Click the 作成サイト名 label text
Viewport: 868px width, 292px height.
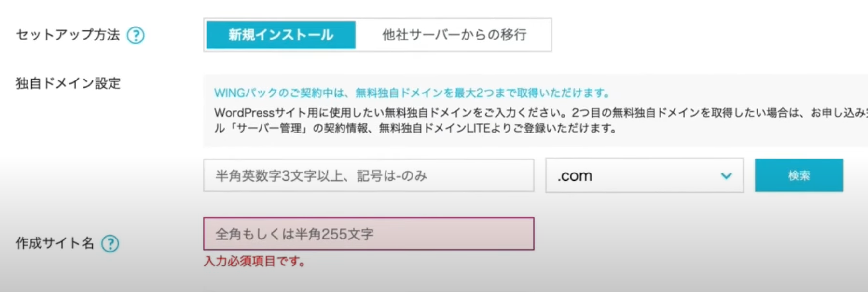tap(55, 243)
